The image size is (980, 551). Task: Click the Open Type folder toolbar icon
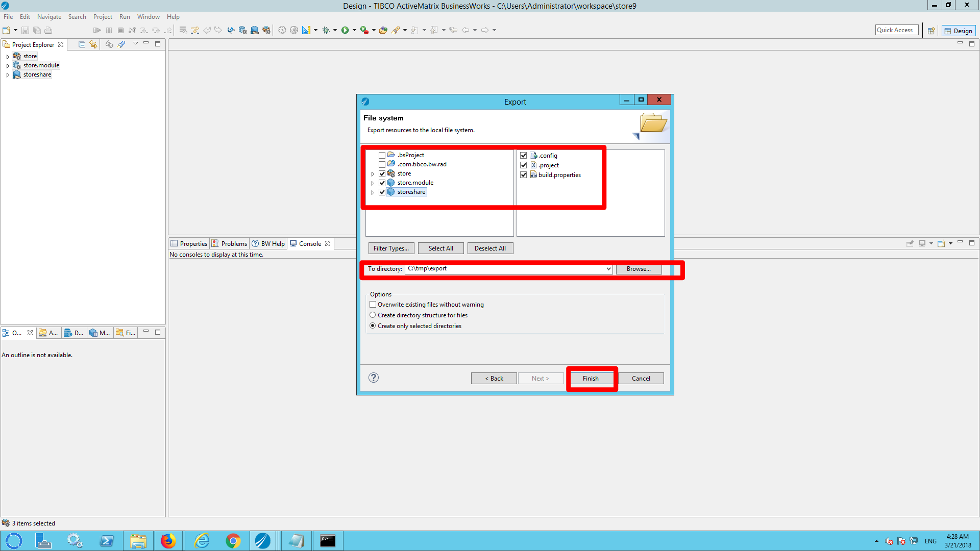click(x=383, y=30)
